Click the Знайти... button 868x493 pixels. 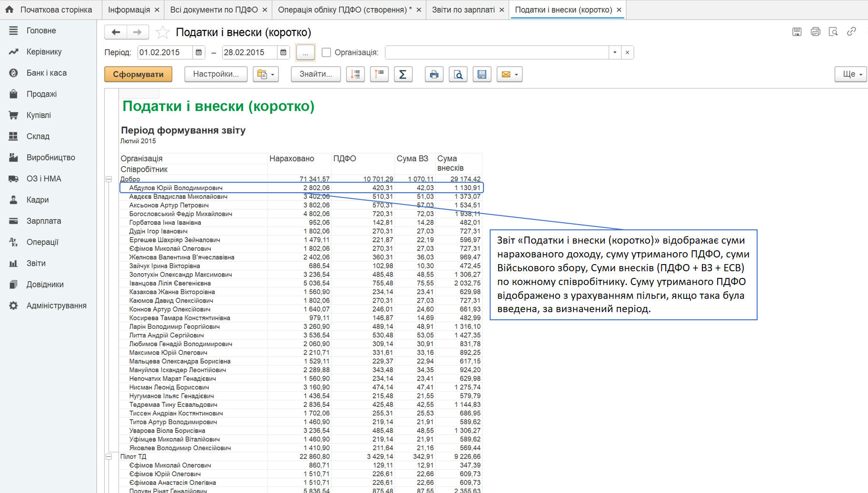[x=316, y=74]
